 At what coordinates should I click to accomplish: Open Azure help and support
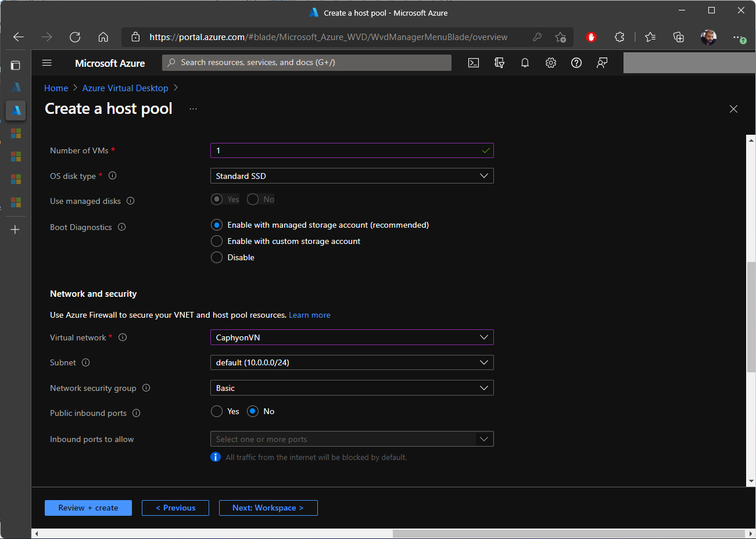576,63
